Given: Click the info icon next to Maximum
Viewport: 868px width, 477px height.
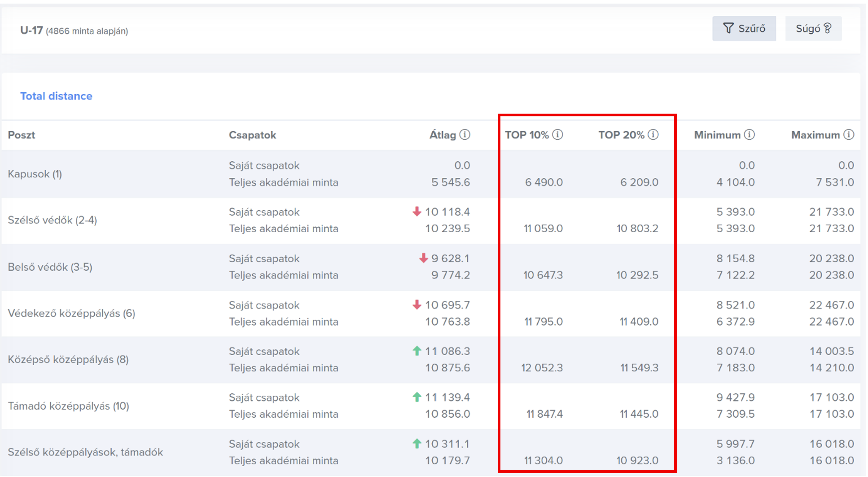Looking at the screenshot, I should tap(849, 135).
